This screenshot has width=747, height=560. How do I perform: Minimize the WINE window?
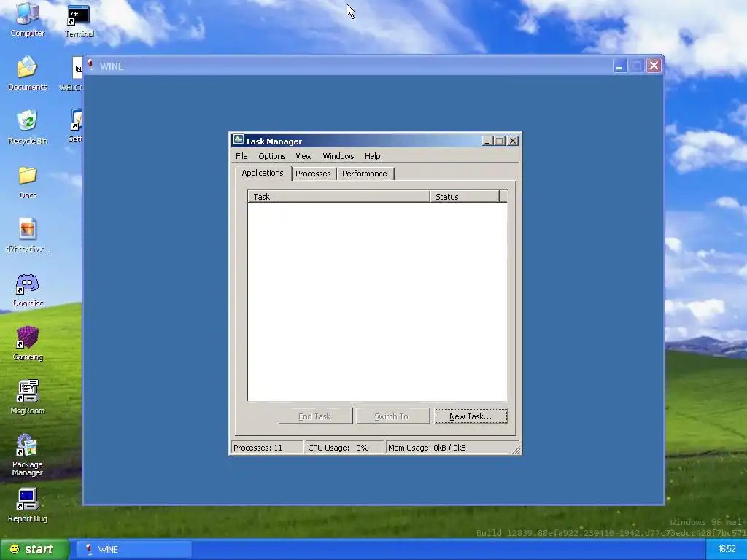(620, 66)
